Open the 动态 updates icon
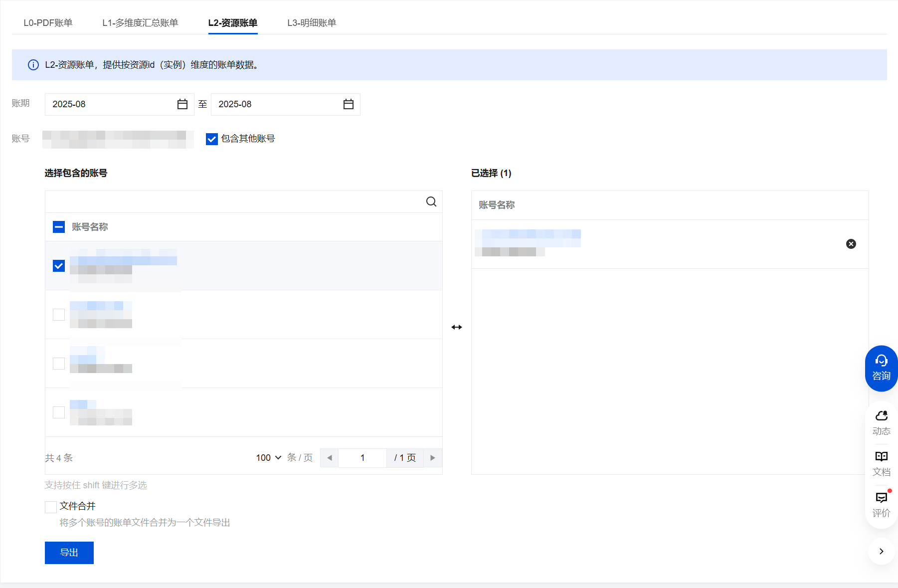The height and width of the screenshot is (588, 898). [x=881, y=422]
